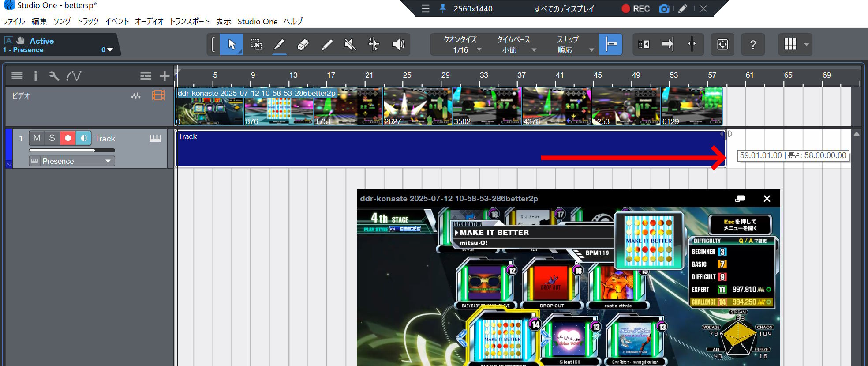Toggle cursor follows edit position icon
This screenshot has height=366, width=868.
click(x=692, y=44)
